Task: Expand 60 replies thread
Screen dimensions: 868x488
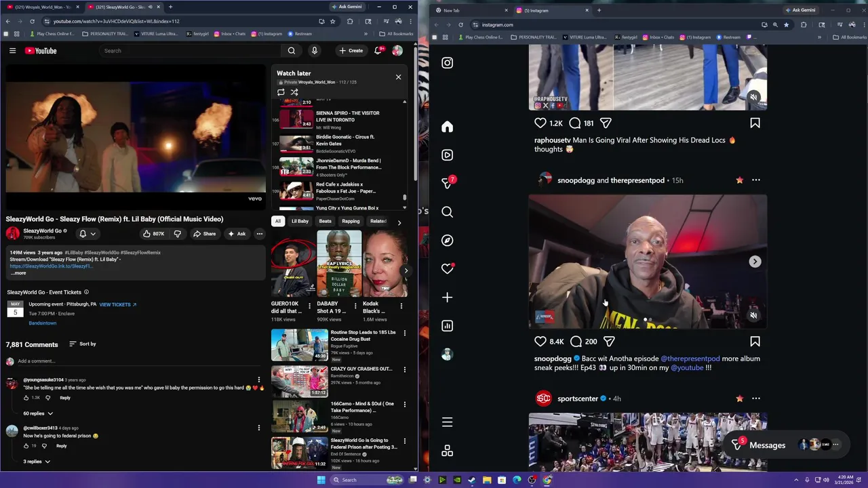Action: 38,413
